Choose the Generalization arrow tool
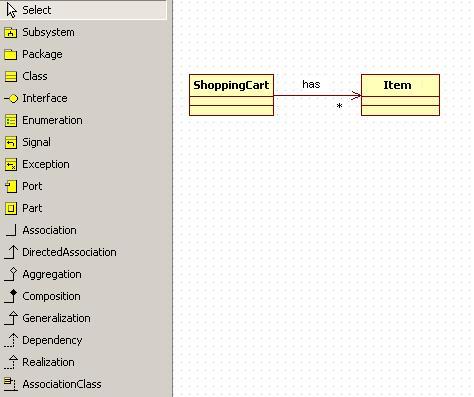The width and height of the screenshot is (474, 397). click(x=11, y=318)
